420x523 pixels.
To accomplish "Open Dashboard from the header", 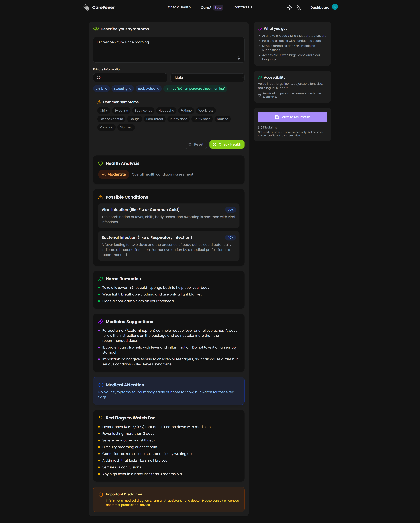I will [x=320, y=7].
